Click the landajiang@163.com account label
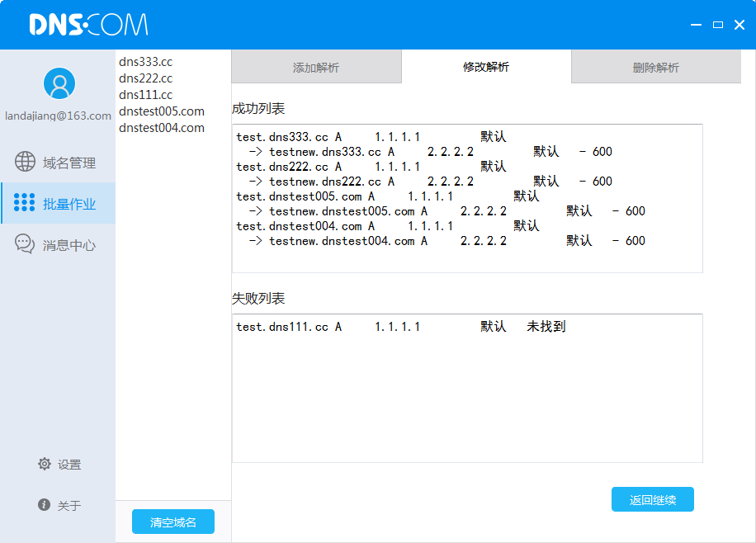Screen dimensions: 756x543 click(x=58, y=116)
